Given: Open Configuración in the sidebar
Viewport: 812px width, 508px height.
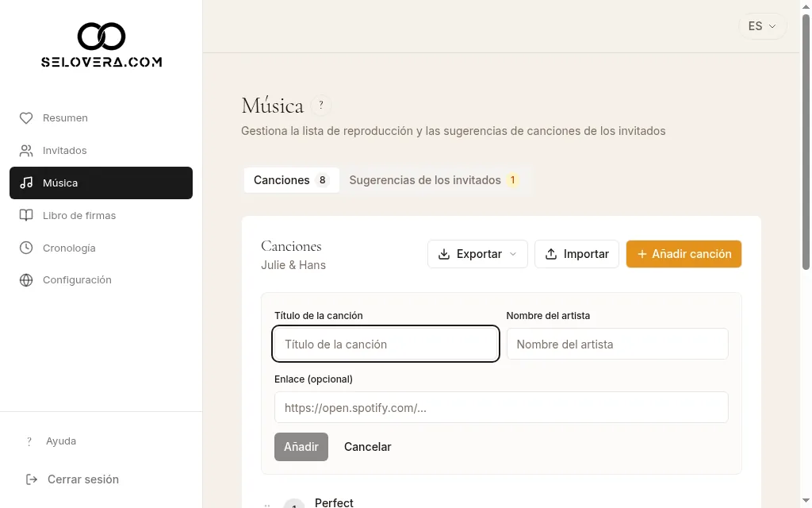Looking at the screenshot, I should click(101, 280).
